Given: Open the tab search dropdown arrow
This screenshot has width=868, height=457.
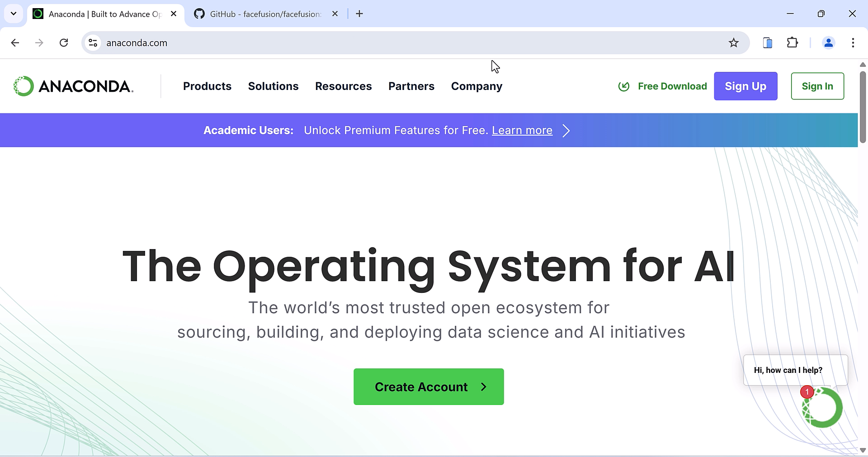Looking at the screenshot, I should [14, 14].
